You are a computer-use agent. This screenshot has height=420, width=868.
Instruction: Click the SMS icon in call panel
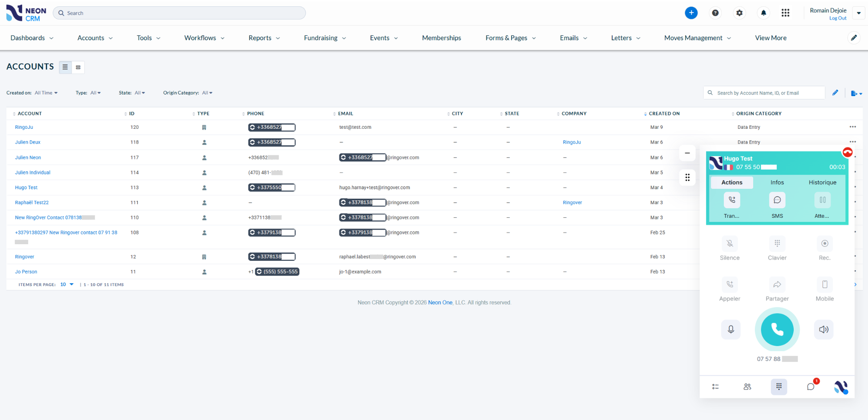(777, 200)
